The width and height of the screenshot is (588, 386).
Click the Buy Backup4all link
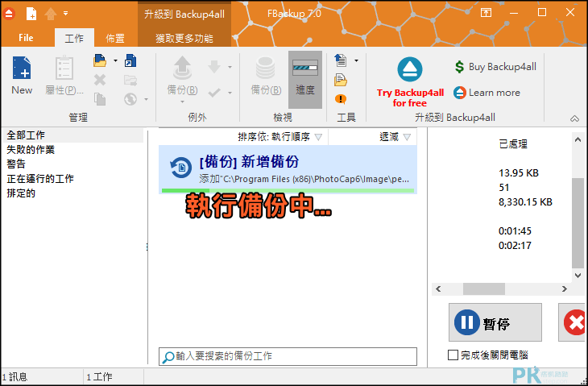495,67
